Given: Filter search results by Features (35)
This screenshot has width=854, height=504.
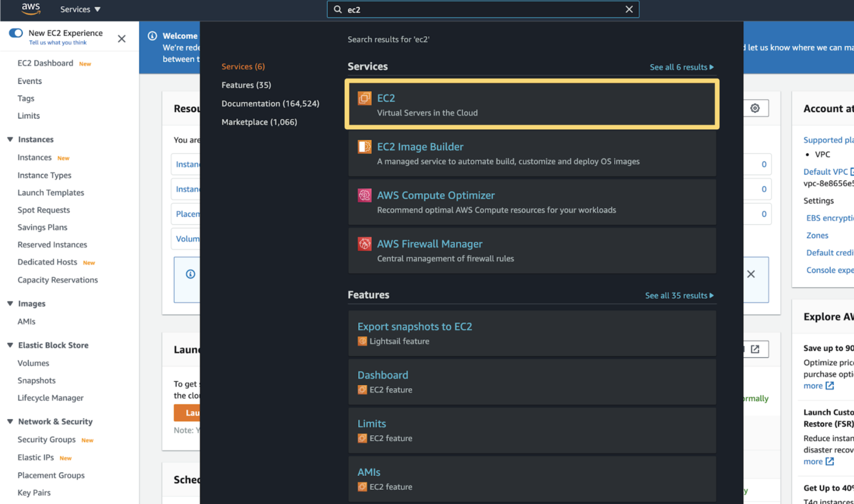Looking at the screenshot, I should click(x=246, y=85).
